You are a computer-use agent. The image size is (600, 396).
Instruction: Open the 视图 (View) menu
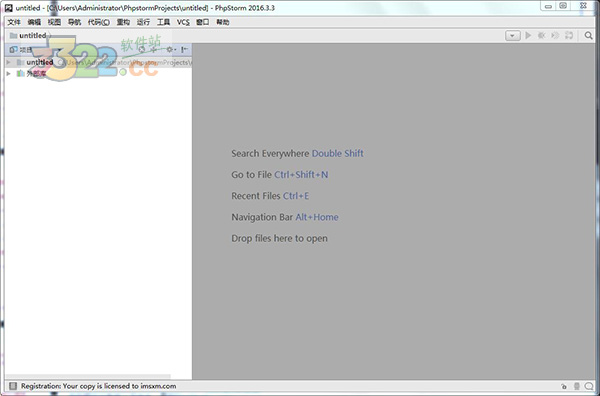[x=54, y=22]
